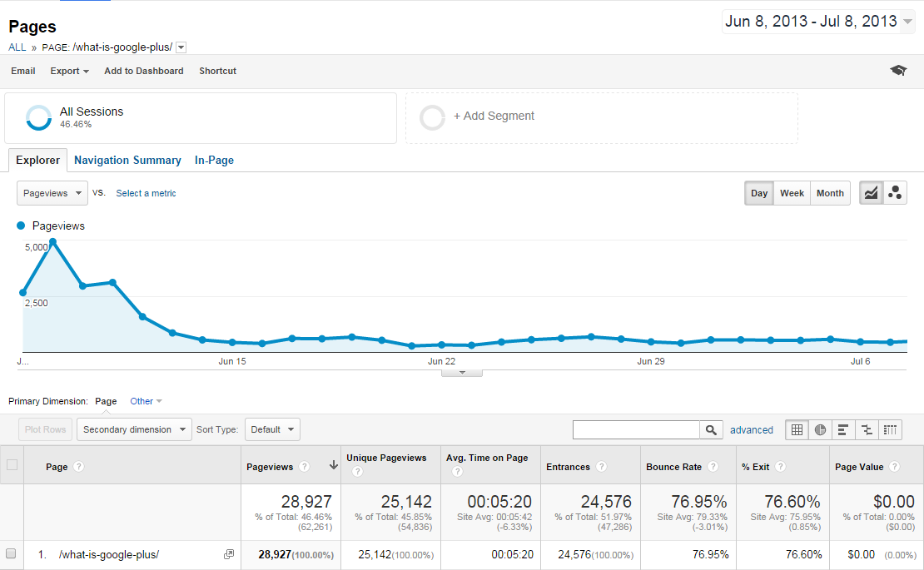The image size is (924, 570).
Task: Open the Export dropdown menu
Action: click(70, 71)
